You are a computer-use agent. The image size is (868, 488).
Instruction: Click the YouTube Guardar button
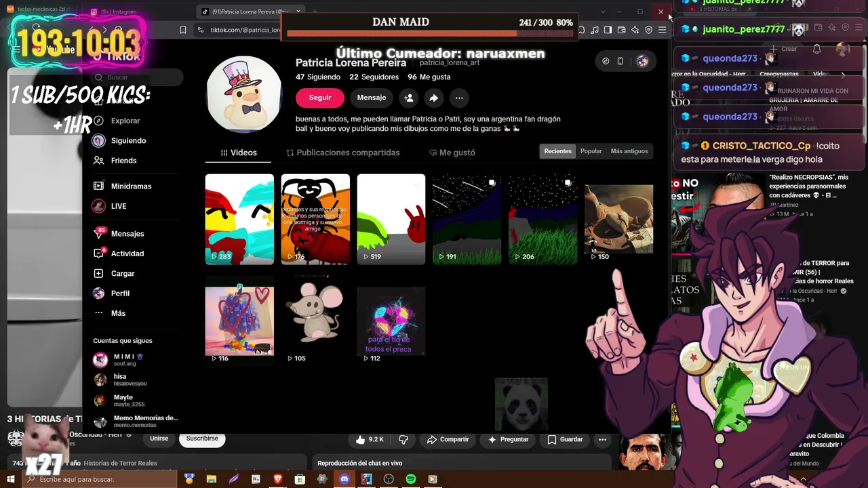point(565,439)
